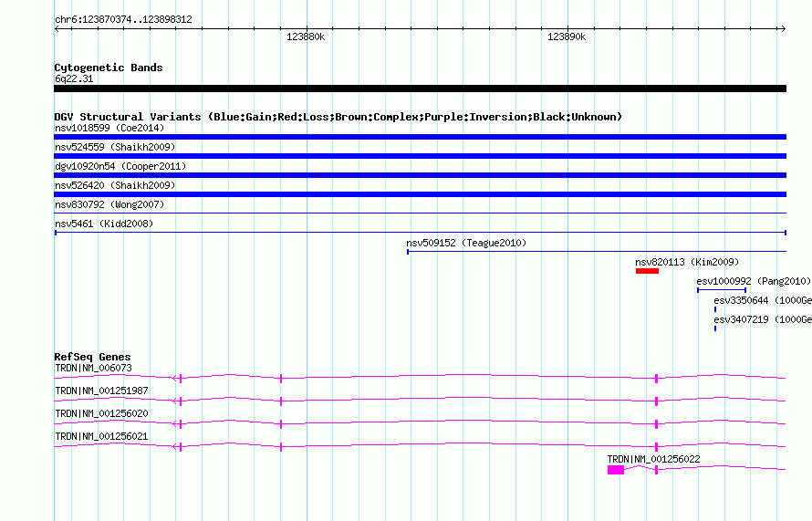Select the esv1000992 variant line
812x521 pixels.
tap(722, 290)
